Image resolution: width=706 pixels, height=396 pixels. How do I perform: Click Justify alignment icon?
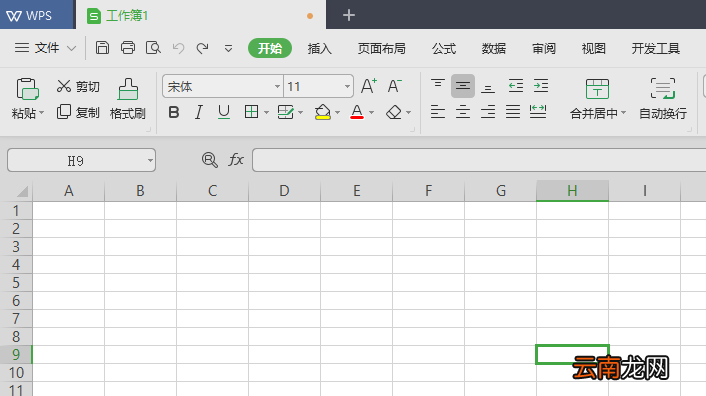(x=513, y=112)
